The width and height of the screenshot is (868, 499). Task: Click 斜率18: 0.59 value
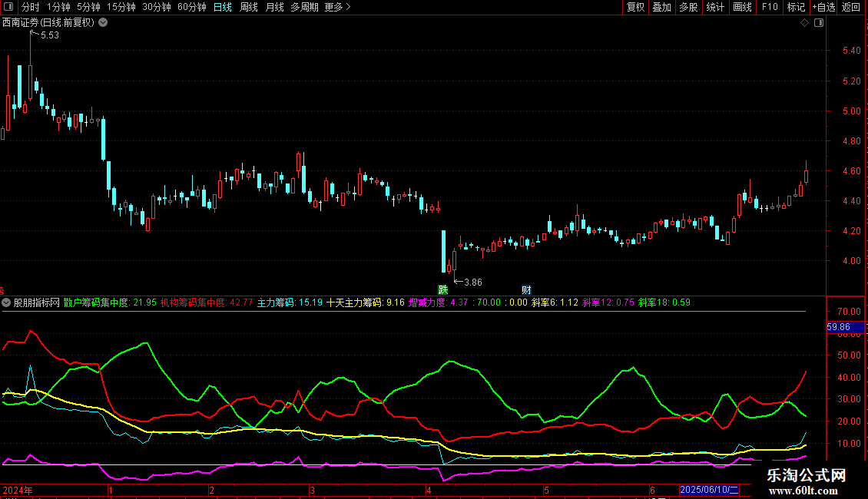(664, 302)
